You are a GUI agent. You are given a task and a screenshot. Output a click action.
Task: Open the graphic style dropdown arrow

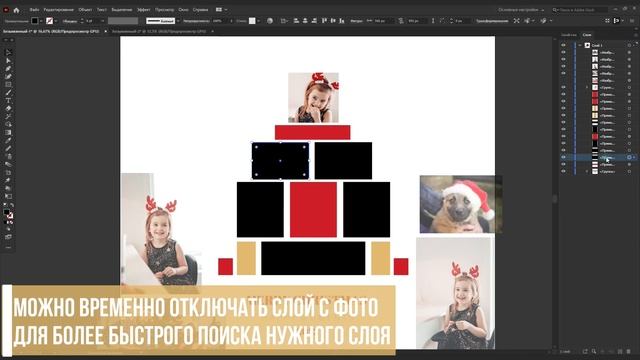259,21
